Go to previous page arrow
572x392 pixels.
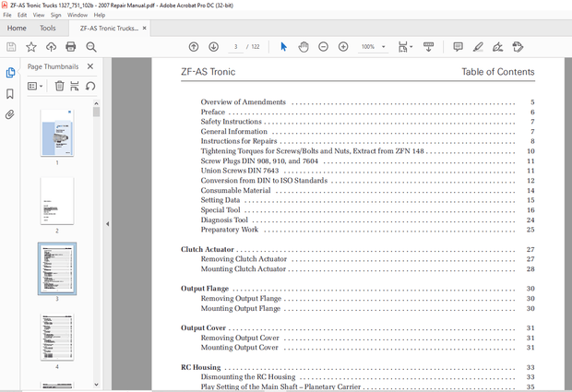(194, 47)
